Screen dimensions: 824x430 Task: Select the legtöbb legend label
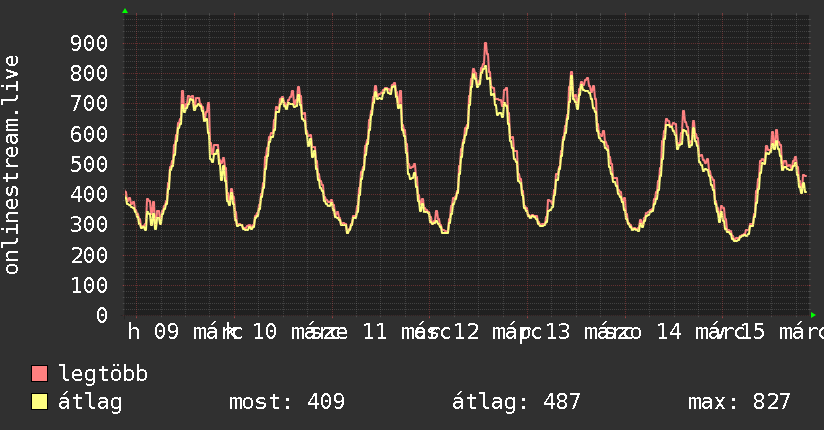[103, 374]
